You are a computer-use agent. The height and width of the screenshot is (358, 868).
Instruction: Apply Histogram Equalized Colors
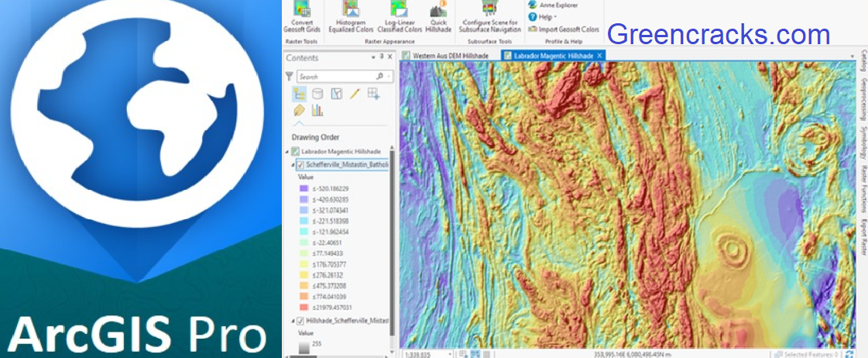coord(351,17)
